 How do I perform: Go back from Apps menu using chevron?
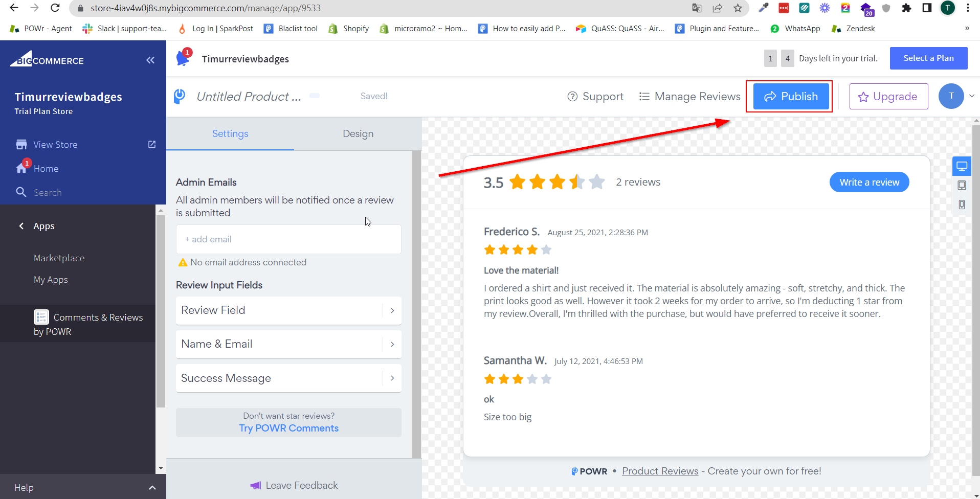21,226
